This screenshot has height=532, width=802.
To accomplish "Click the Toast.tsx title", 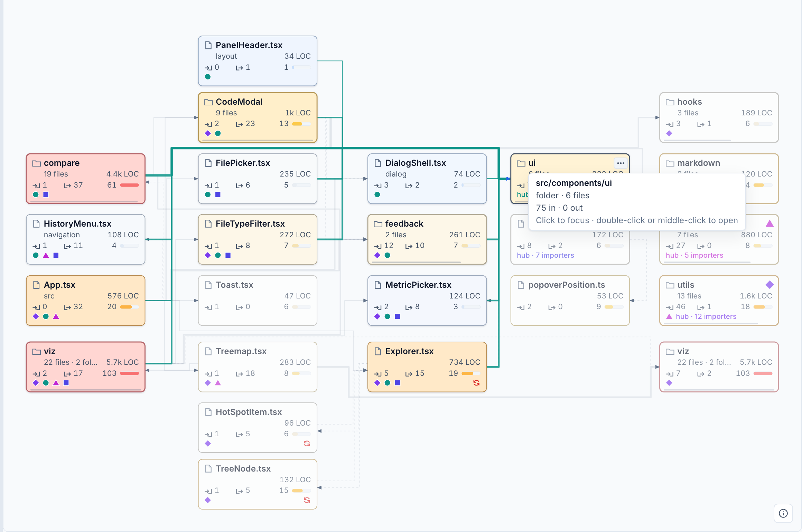I will point(234,285).
